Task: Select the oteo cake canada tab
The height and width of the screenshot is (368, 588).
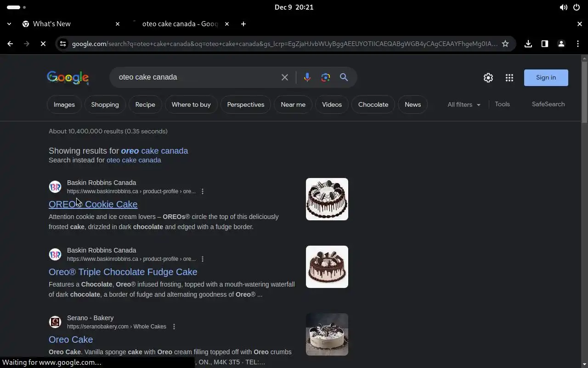Action: (x=180, y=24)
